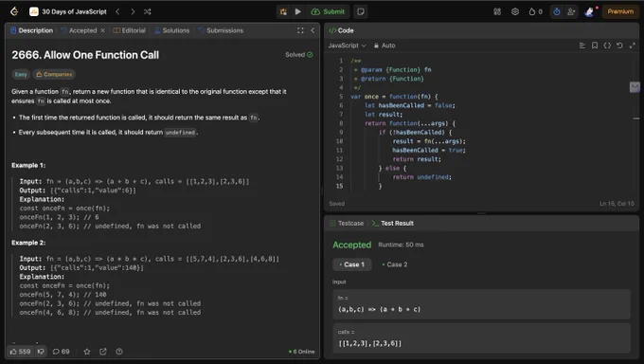Run the code with the play icon
Viewport: 644px width, 364px height.
click(x=297, y=11)
